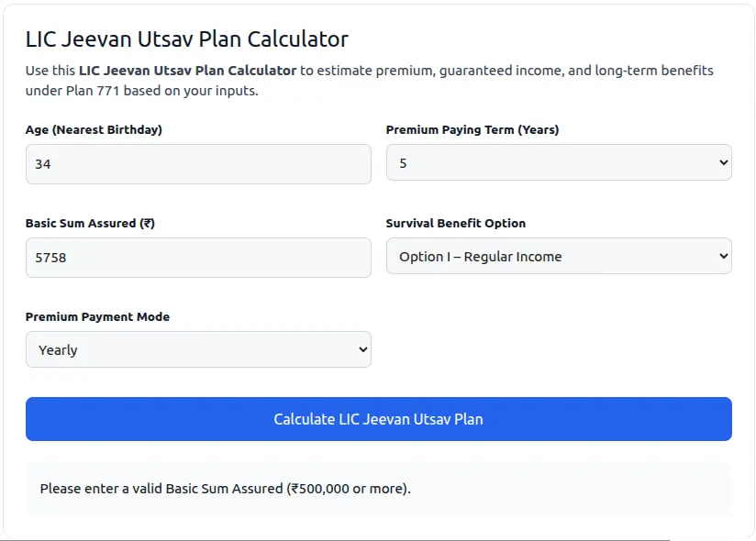This screenshot has width=756, height=541.
Task: Click the 'Plan 771' text in the description
Action: click(95, 91)
